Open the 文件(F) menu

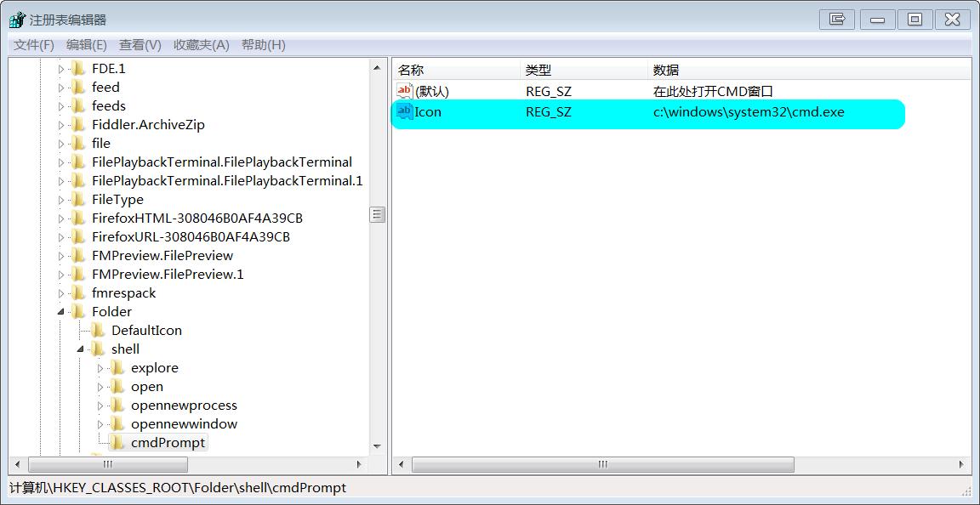point(34,45)
